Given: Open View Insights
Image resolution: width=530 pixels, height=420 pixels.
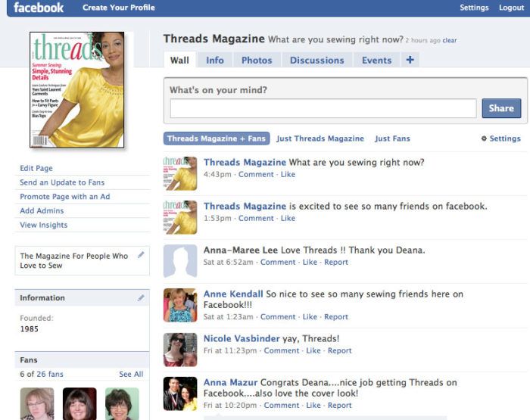Looking at the screenshot, I should [x=44, y=225].
